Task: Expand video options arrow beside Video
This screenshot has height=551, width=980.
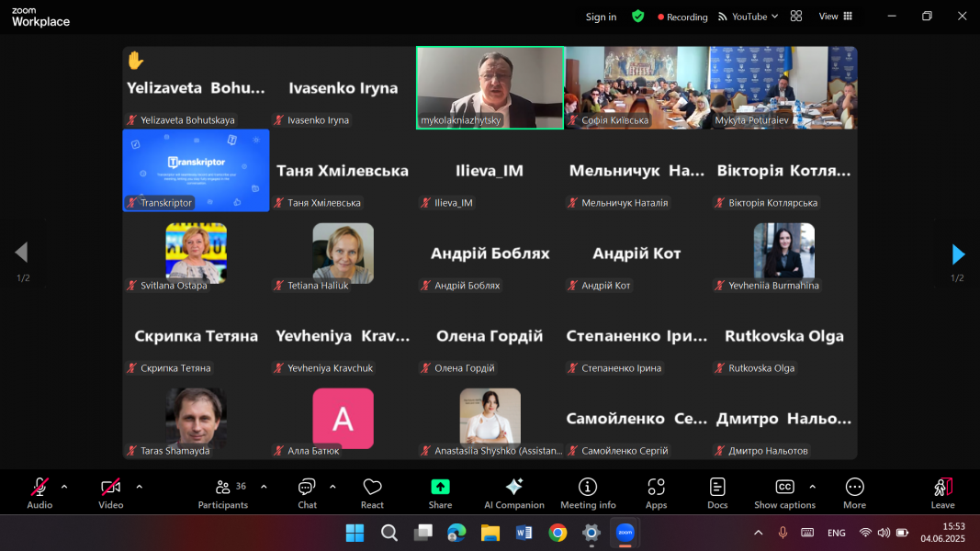Action: coord(139,487)
